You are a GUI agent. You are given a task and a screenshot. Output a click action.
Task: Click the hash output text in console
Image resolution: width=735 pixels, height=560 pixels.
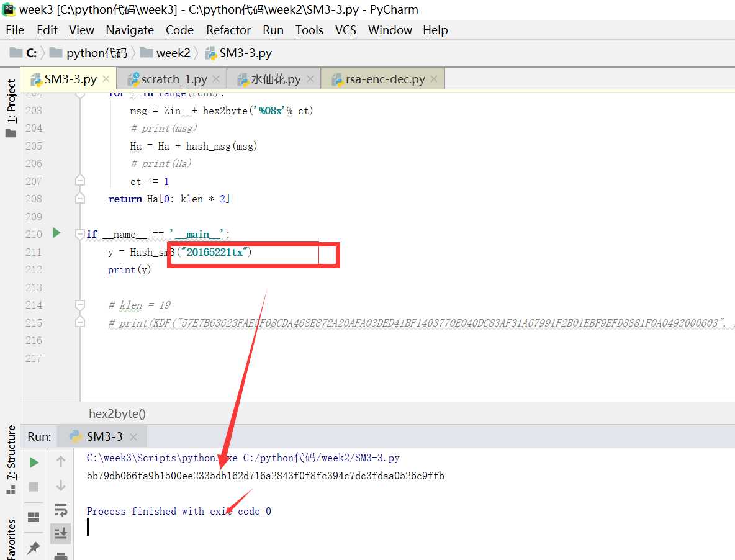(265, 476)
